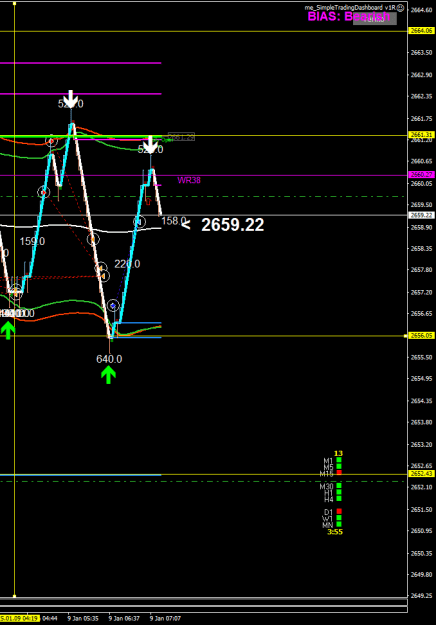Screen dimensions: 436x625
Task: Click the M5 timeframe indicator square
Action: pyautogui.click(x=339, y=466)
